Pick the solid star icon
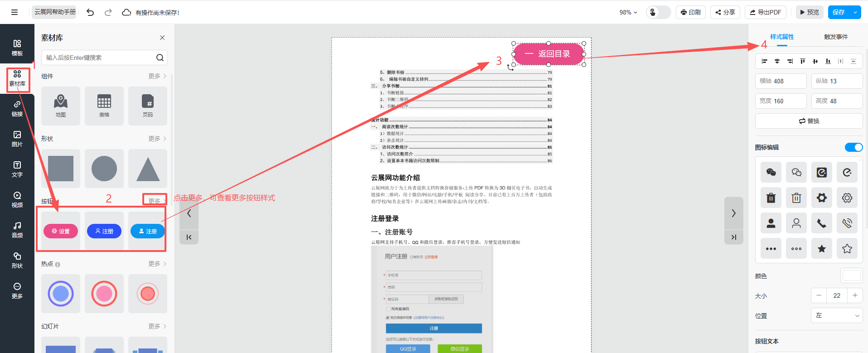868x353 pixels. click(x=821, y=248)
